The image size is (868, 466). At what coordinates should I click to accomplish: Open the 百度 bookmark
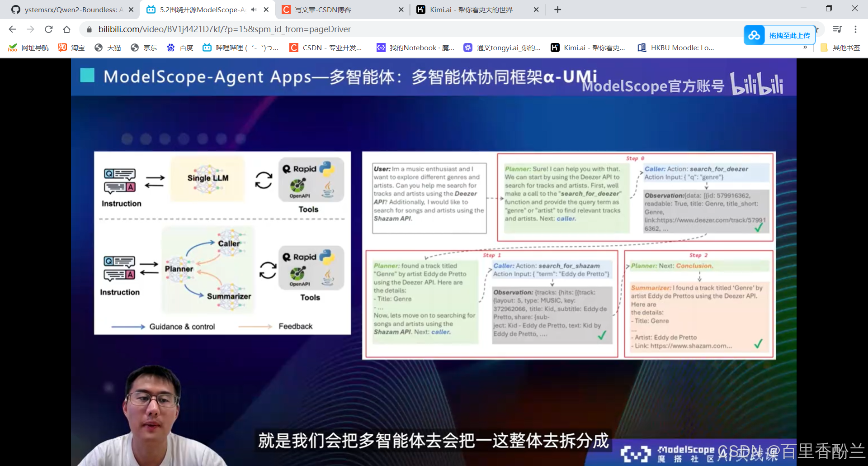[x=180, y=48]
